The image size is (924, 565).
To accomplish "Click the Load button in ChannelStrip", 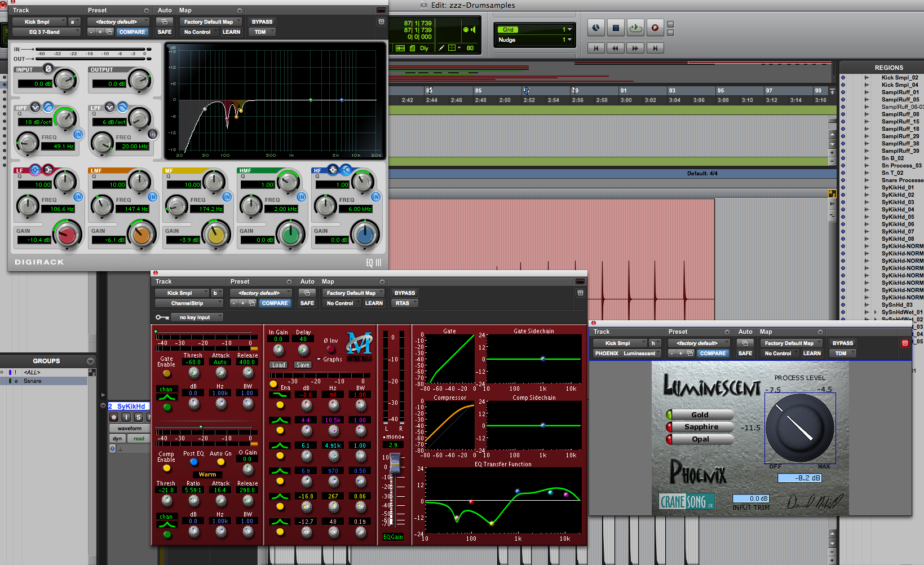I will click(279, 365).
